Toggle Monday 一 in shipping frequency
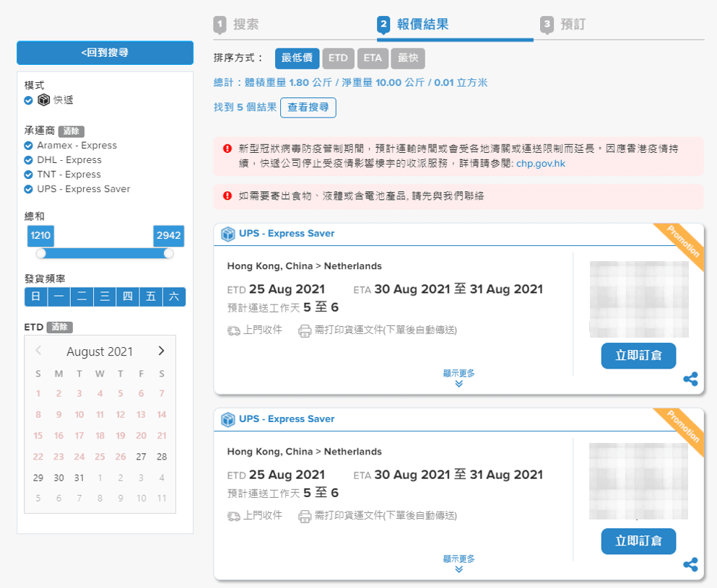The image size is (717, 588). pyautogui.click(x=59, y=297)
